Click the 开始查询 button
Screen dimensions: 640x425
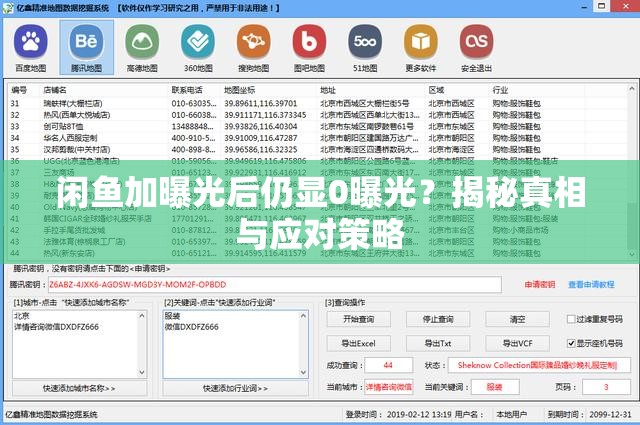tap(358, 319)
